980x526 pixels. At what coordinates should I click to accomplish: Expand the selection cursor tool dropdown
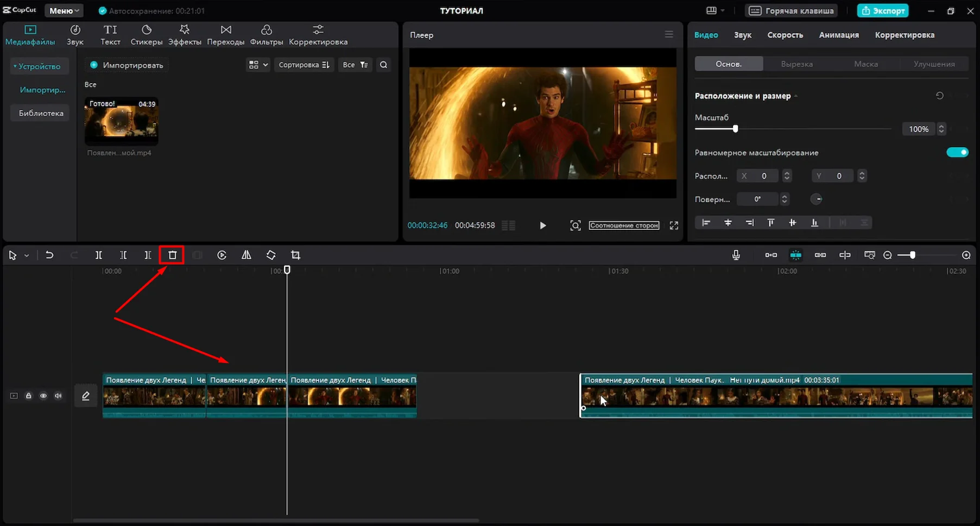(26, 255)
